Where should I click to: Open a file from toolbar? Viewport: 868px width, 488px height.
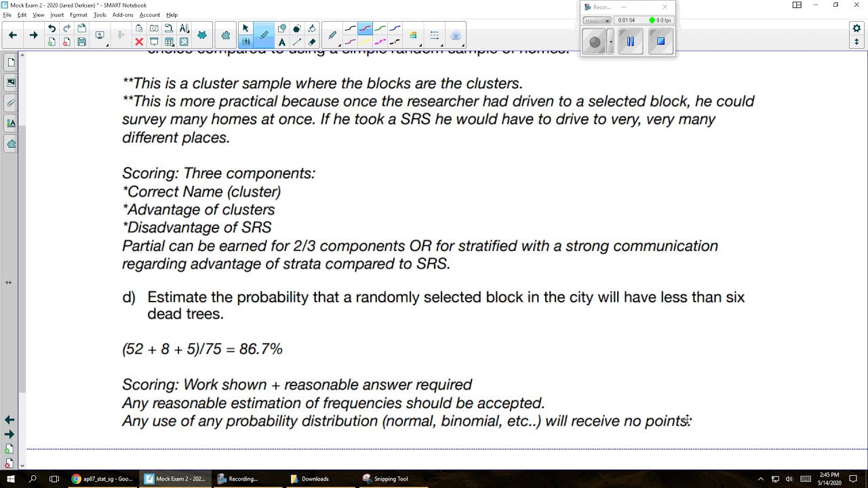coord(81,28)
